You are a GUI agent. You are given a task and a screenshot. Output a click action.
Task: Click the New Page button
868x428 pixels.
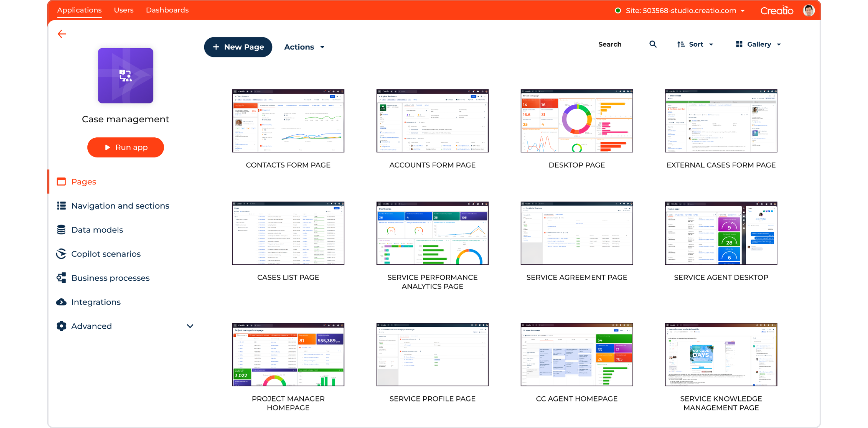click(x=238, y=47)
